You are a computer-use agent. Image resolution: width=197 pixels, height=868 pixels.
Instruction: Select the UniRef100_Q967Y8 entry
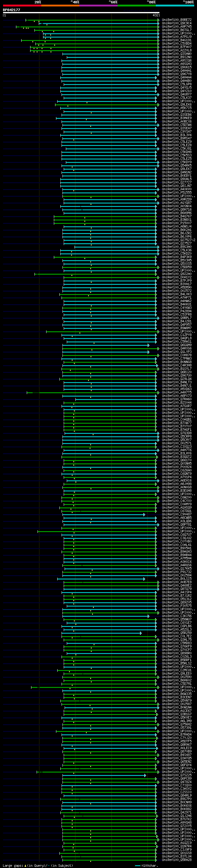[x=176, y=74]
